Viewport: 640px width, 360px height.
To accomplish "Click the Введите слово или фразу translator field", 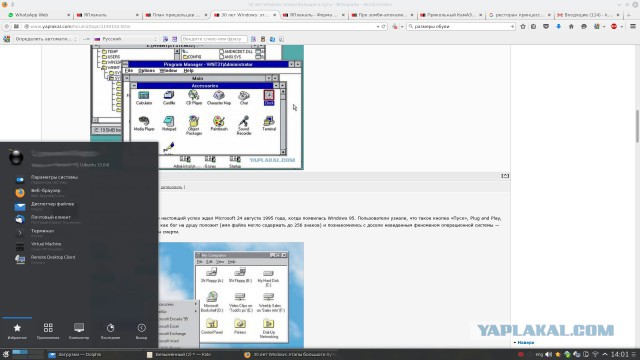I will [x=214, y=39].
